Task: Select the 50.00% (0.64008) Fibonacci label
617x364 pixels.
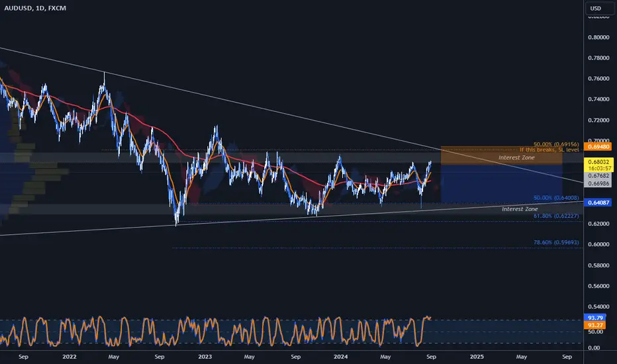Action: pos(556,198)
